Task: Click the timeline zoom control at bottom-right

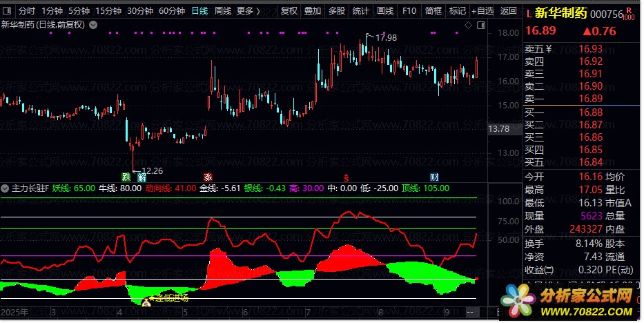Action: pyautogui.click(x=470, y=313)
